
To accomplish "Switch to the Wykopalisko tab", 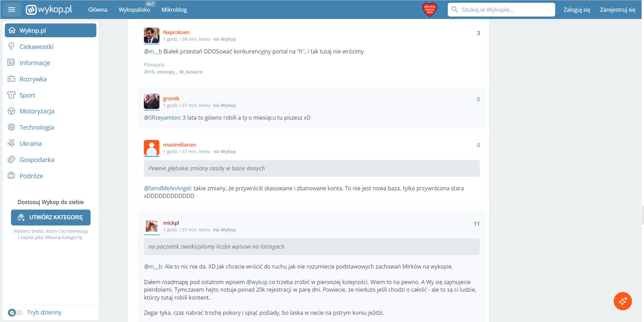I will (134, 10).
